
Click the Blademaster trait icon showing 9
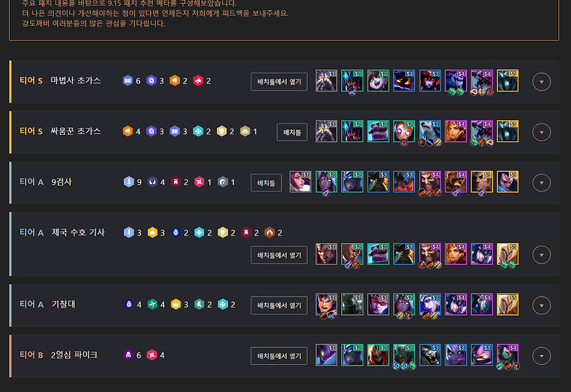128,181
